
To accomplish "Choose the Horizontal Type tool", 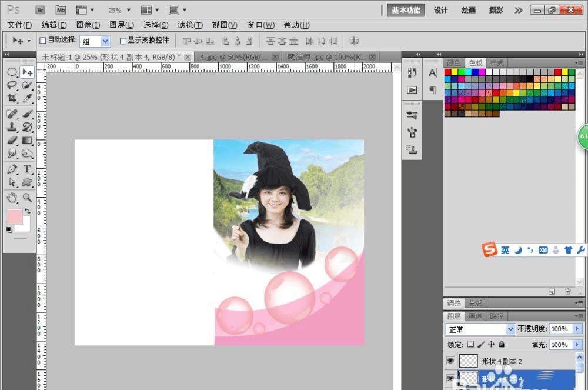I will pyautogui.click(x=27, y=169).
